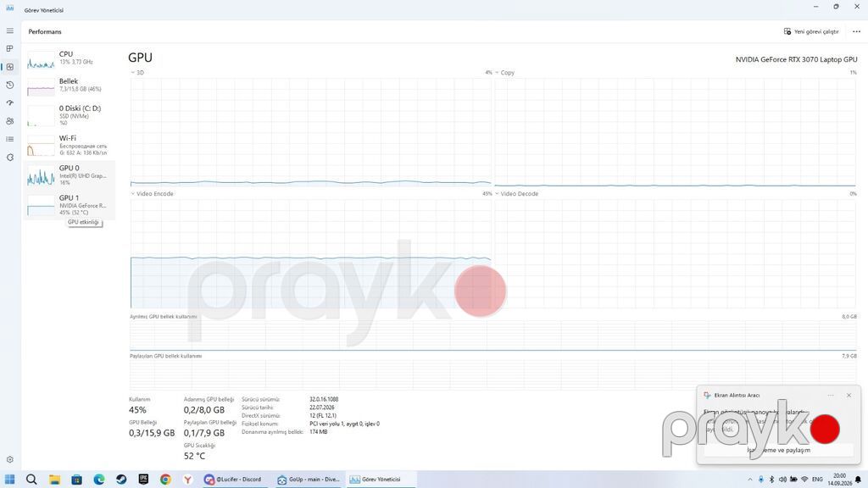Click the 3D usage graph area
The width and height of the screenshot is (868, 488).
coord(310,132)
